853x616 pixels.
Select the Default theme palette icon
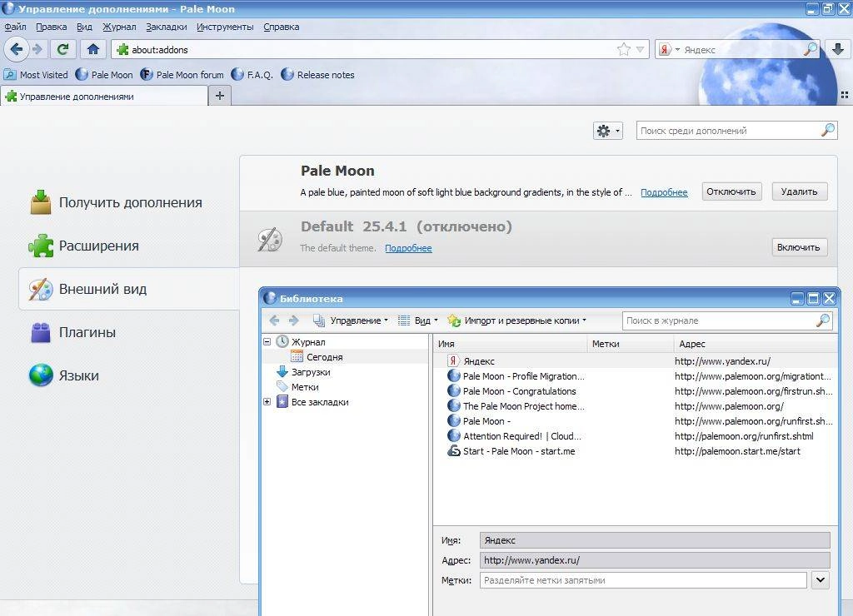point(270,239)
